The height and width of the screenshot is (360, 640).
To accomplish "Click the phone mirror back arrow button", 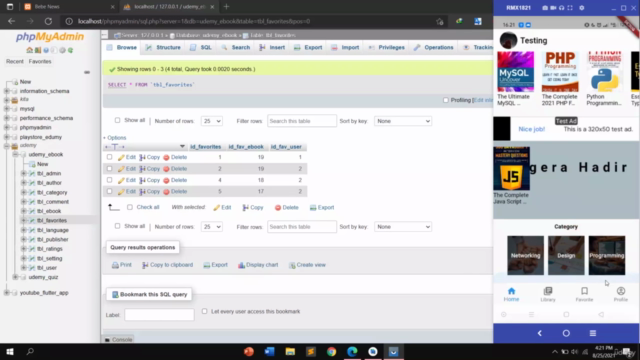I will [x=540, y=333].
